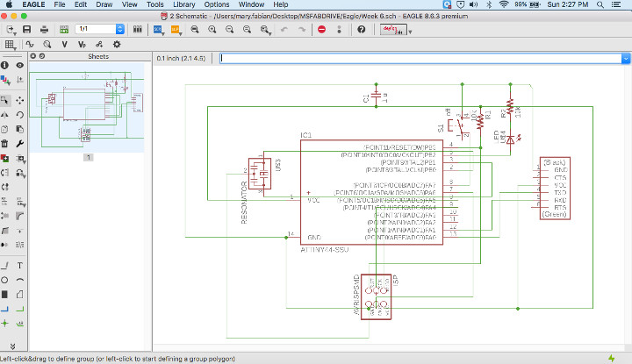Viewport: 632px width, 364px height.
Task: Click the volume icon in menu bar
Action: [474, 4]
